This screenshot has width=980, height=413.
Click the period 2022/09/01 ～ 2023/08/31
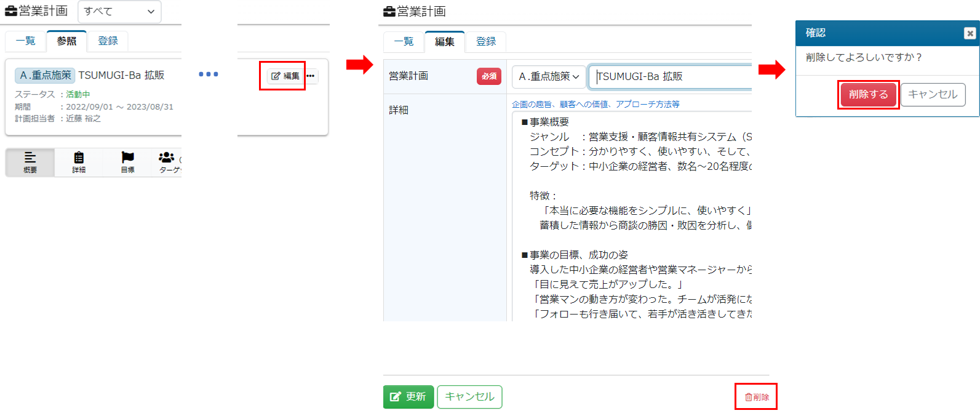[120, 106]
